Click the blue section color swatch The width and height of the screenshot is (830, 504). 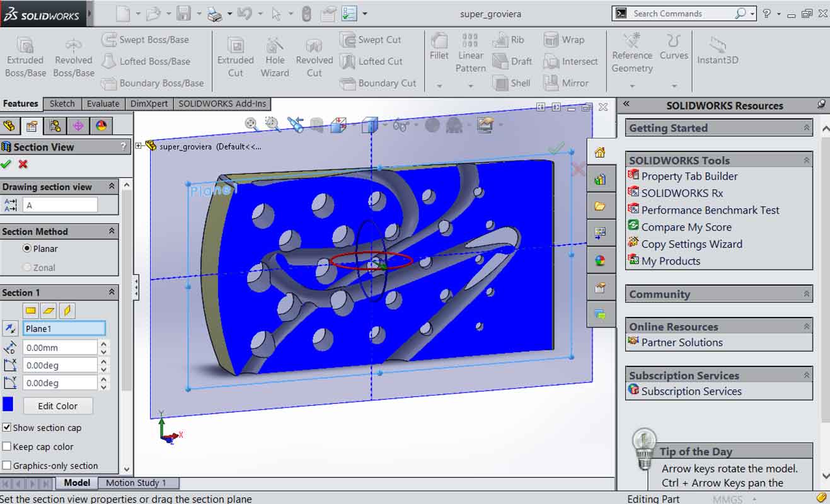click(8, 404)
